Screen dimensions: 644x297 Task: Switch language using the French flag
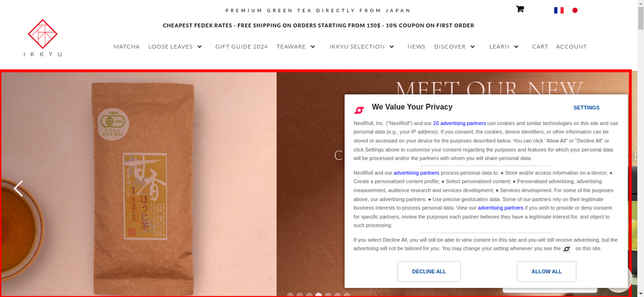tap(559, 10)
